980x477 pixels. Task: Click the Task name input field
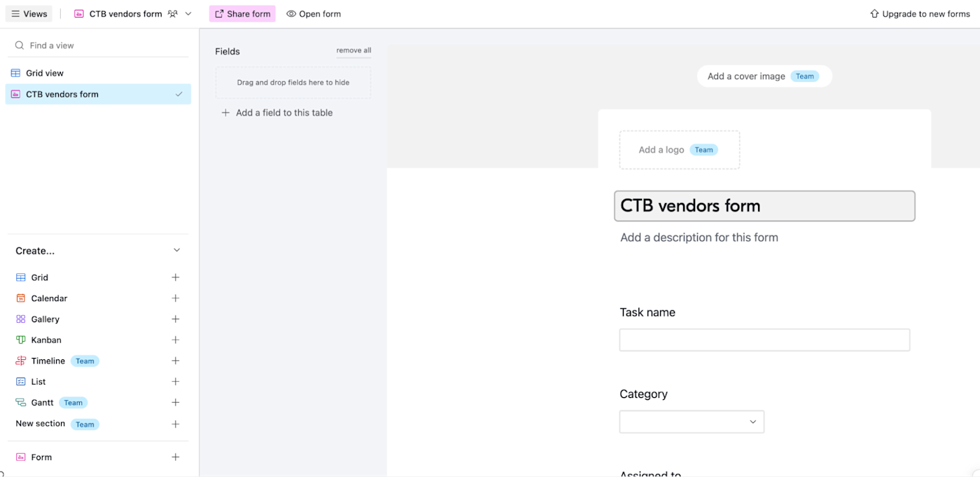pos(764,340)
